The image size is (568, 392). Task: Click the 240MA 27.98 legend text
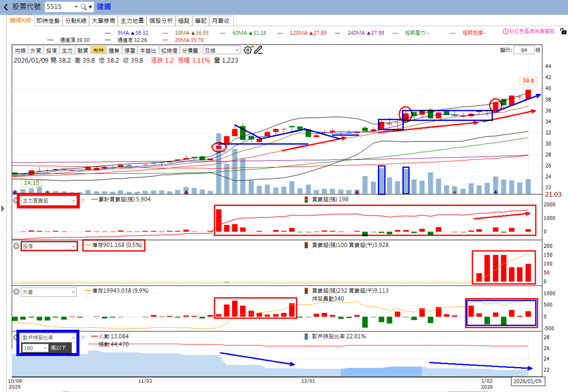365,33
